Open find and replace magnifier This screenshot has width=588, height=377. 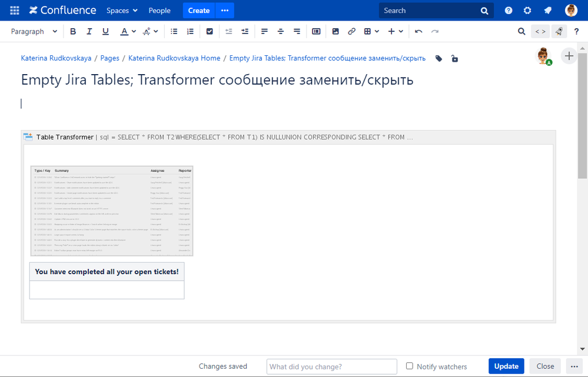(x=521, y=32)
